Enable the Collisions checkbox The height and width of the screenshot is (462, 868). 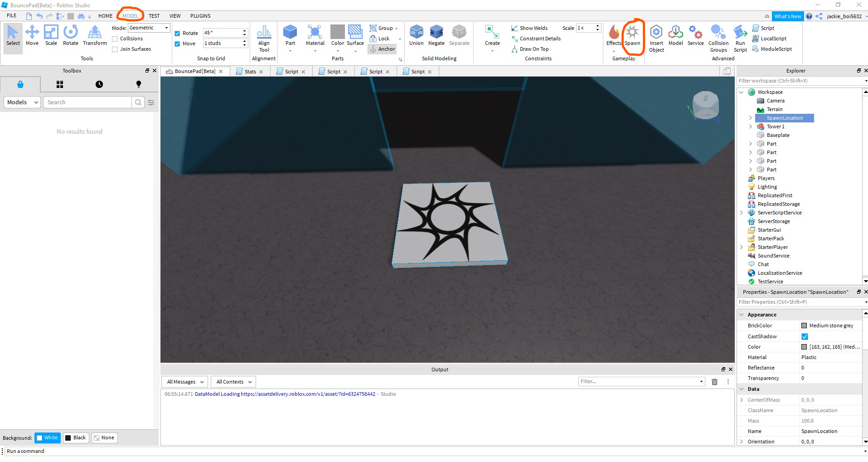[x=115, y=39]
